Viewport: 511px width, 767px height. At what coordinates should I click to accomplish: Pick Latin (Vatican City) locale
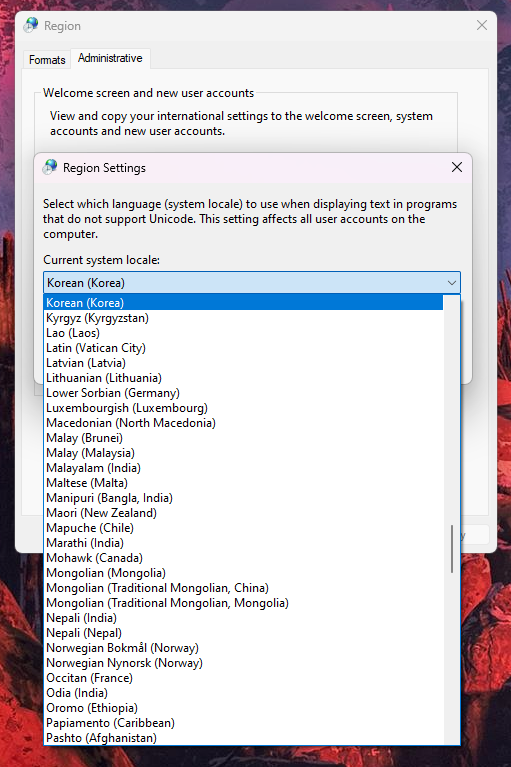[x=244, y=348]
